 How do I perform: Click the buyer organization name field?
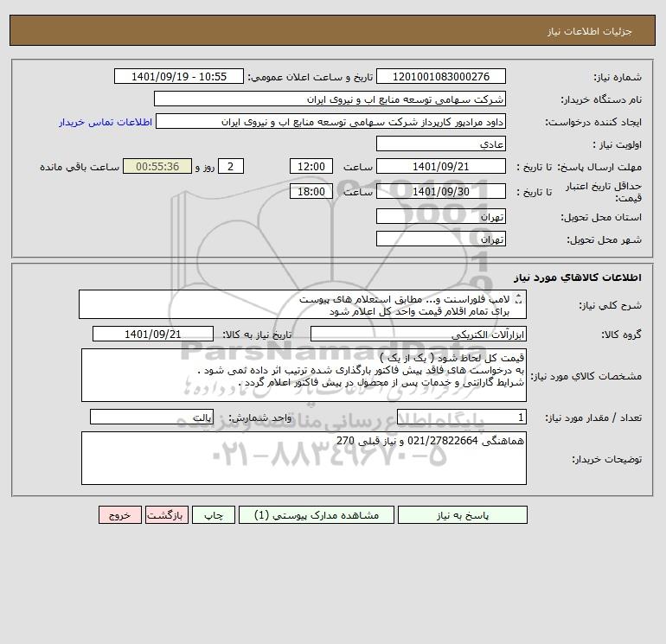[x=330, y=99]
